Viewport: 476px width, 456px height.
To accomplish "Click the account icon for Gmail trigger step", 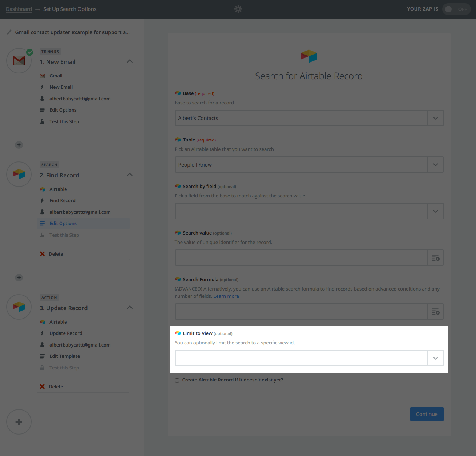I will click(x=42, y=99).
